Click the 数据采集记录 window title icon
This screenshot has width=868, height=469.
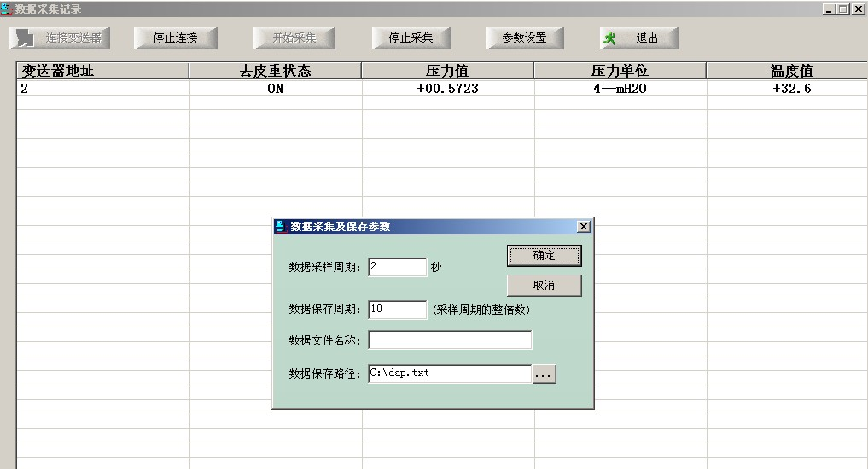[6, 9]
